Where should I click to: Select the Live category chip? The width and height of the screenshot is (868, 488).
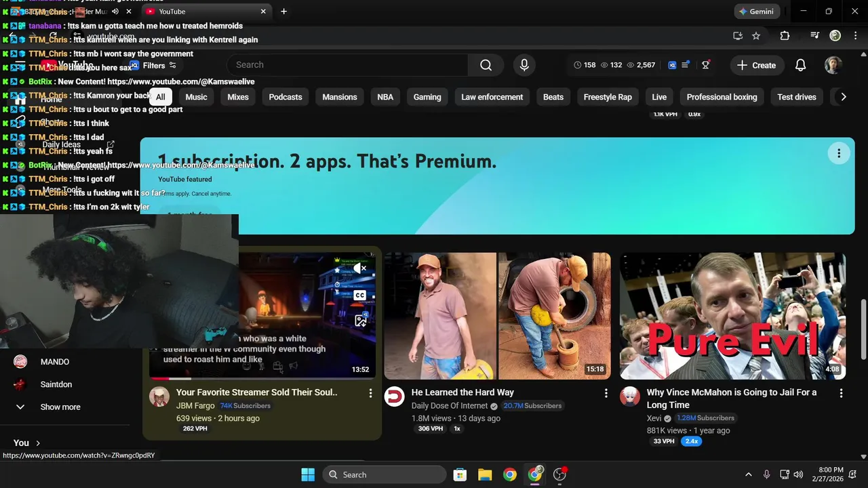click(659, 97)
